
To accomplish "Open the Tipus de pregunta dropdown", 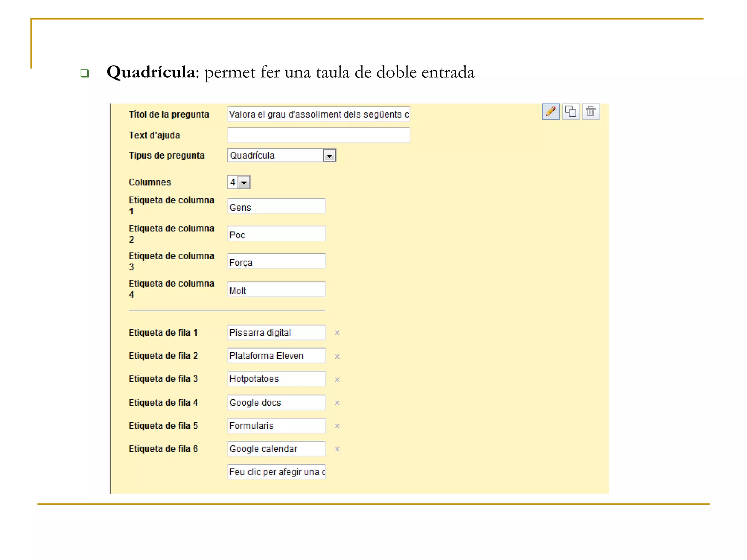I will click(x=282, y=155).
